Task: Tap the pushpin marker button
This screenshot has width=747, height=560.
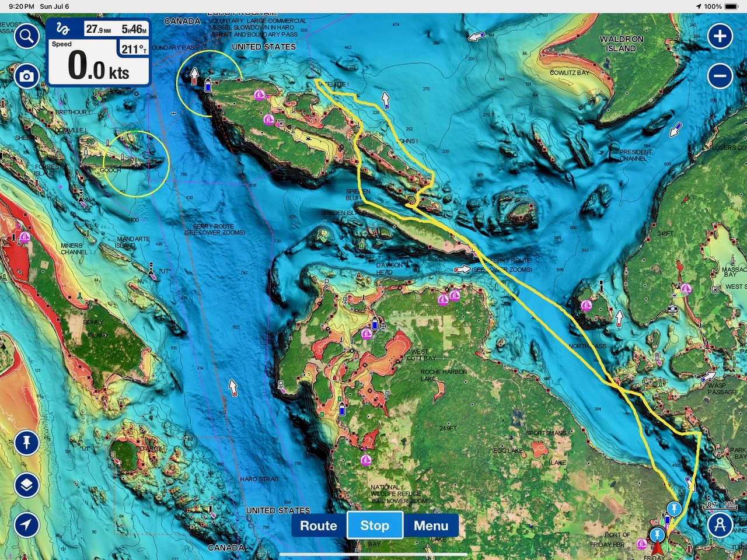Action: coord(26,443)
